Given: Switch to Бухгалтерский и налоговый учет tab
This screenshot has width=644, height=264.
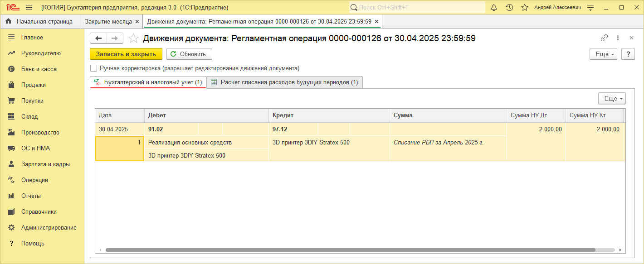Looking at the screenshot, I should pyautogui.click(x=148, y=82).
